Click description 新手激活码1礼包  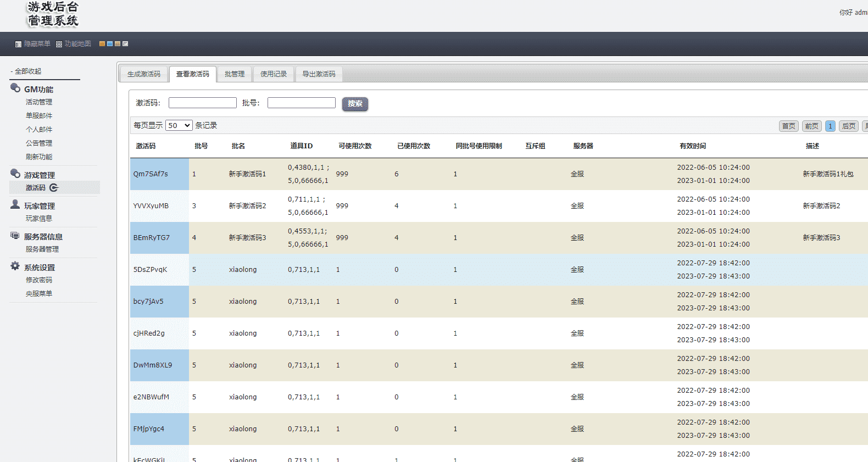pyautogui.click(x=828, y=174)
